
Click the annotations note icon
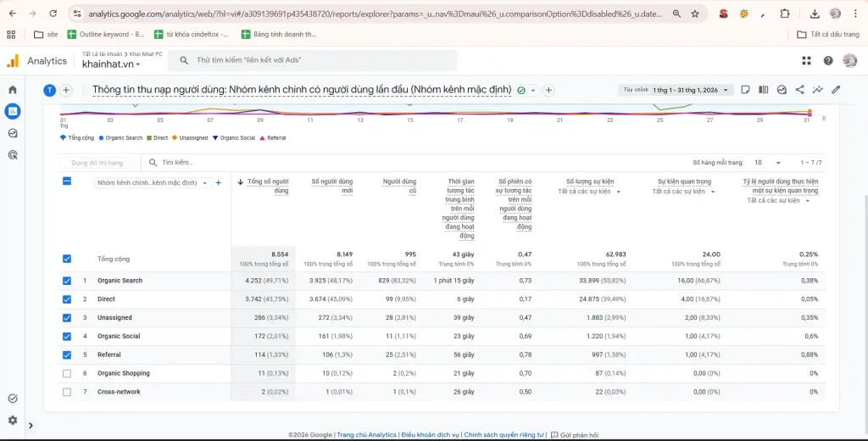tap(746, 90)
